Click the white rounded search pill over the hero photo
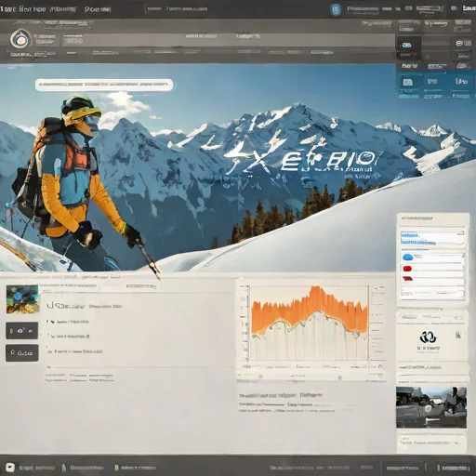The height and width of the screenshot is (476, 476). coord(104,85)
